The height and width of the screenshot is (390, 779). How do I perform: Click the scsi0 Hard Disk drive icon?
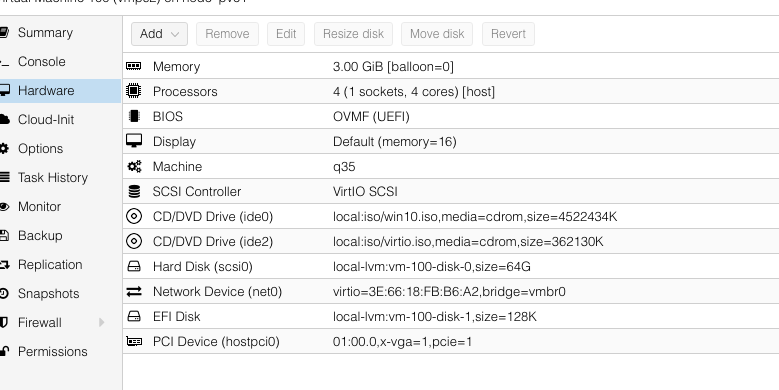[134, 266]
